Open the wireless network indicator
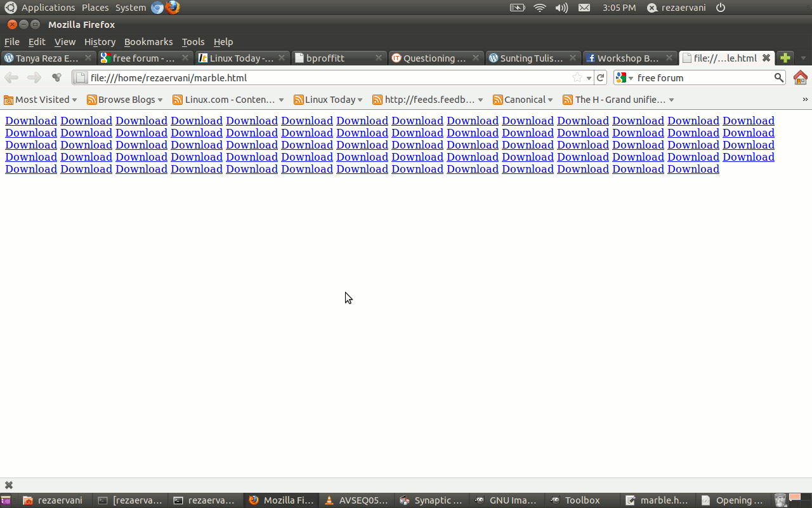This screenshot has height=508, width=812. 540,8
